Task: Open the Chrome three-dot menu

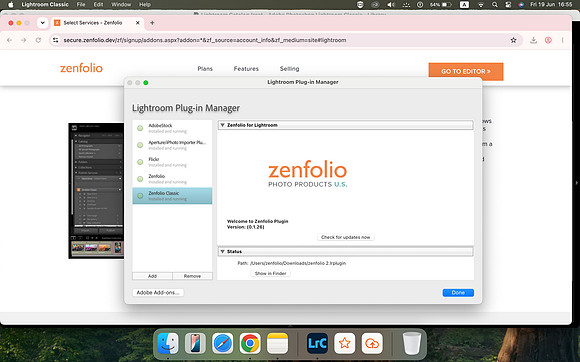Action: 562,40
